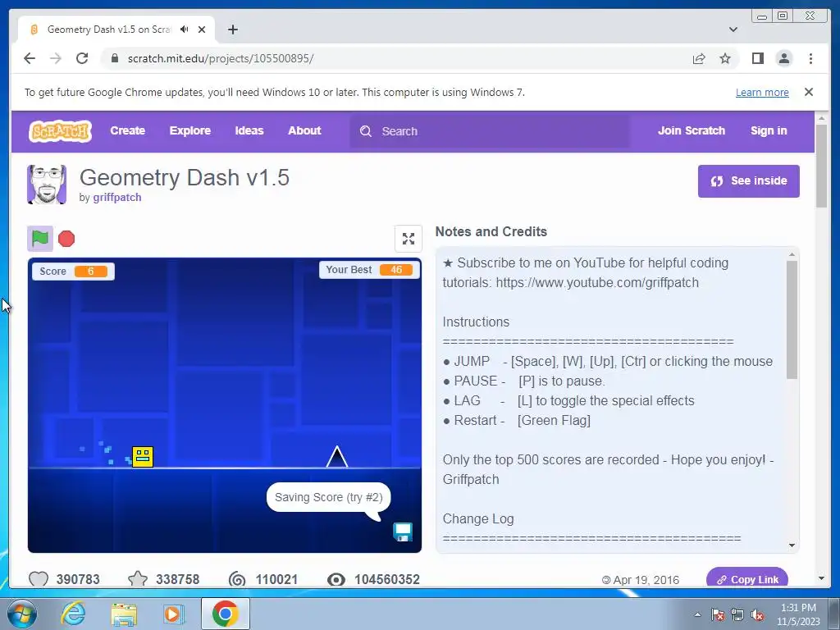Mute the tab audio speaker icon
840x630 pixels.
[185, 30]
